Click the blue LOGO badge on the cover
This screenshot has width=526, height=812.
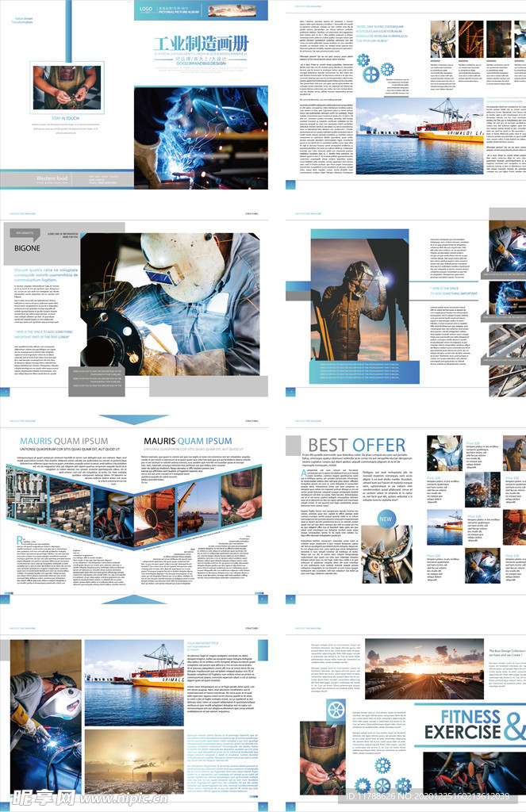(x=146, y=10)
